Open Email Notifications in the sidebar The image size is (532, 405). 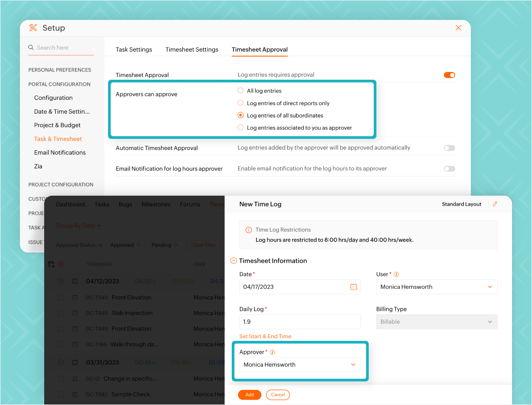pyautogui.click(x=60, y=152)
